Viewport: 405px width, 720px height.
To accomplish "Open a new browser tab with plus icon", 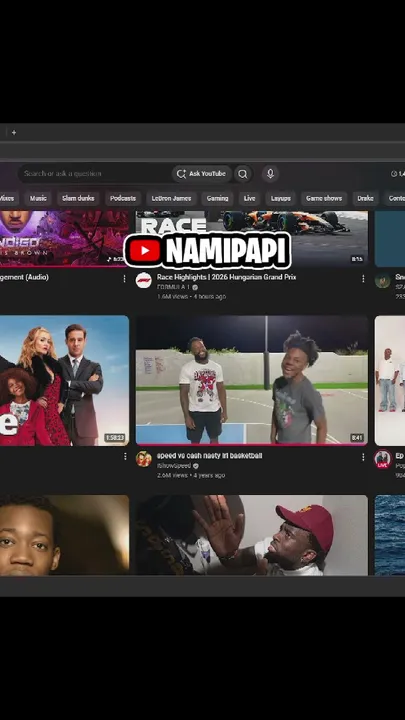I will [x=14, y=132].
